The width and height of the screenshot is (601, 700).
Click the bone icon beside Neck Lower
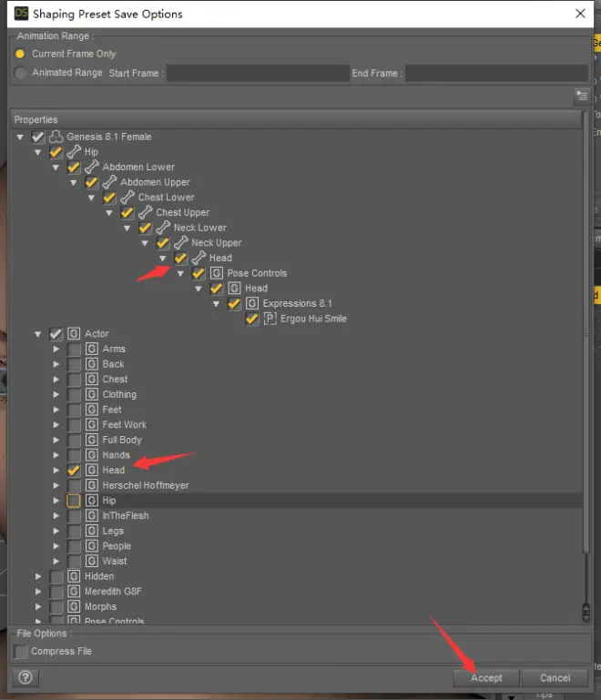click(x=163, y=228)
